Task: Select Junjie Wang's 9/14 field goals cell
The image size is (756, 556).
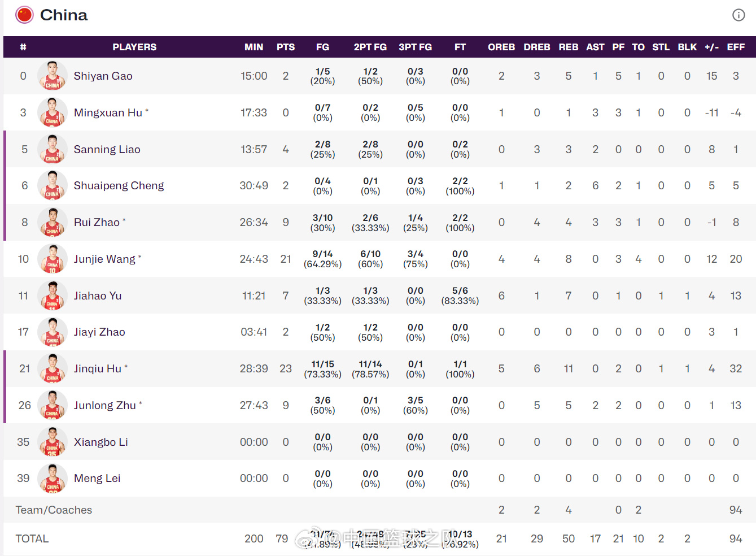Action: coord(322,259)
